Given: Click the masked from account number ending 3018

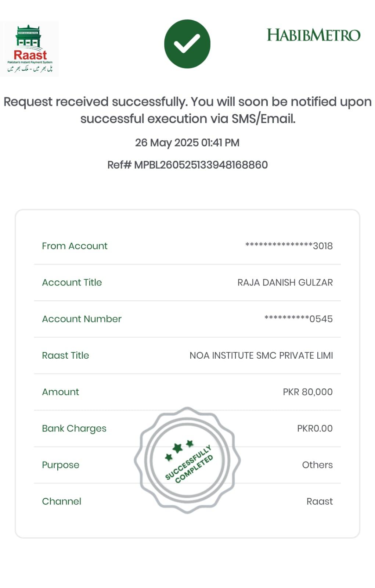Looking at the screenshot, I should coord(289,246).
